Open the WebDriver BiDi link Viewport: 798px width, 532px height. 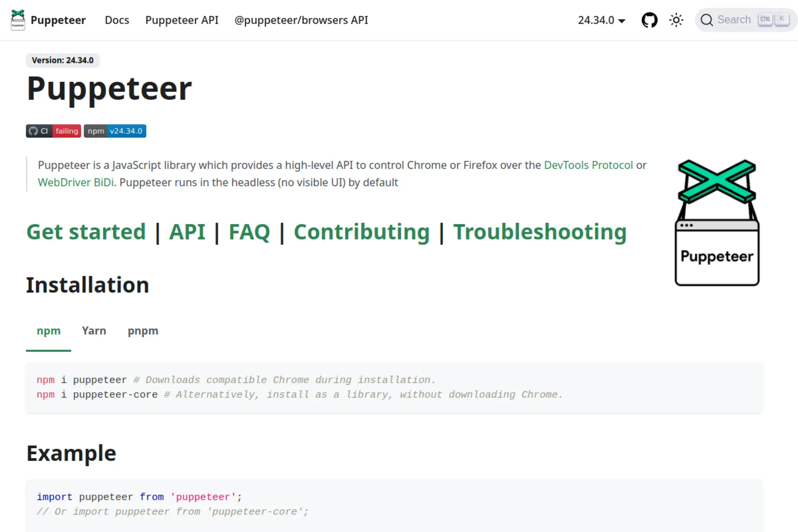pos(75,182)
